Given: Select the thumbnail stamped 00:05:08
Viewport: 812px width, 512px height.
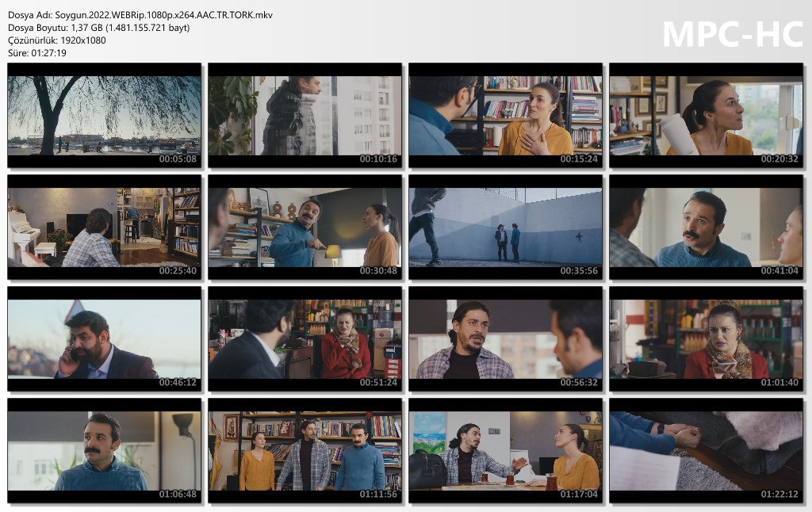Looking at the screenshot, I should pos(104,115).
